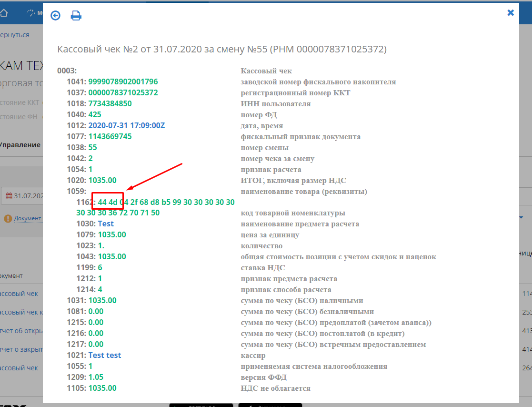Click tag 1215 prepayment sum 0.00
This screenshot has width=532, height=407.
pos(96,322)
